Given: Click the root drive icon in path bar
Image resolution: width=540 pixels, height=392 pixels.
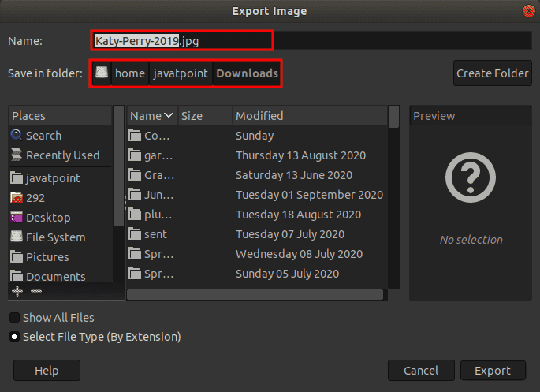Looking at the screenshot, I should tap(102, 73).
